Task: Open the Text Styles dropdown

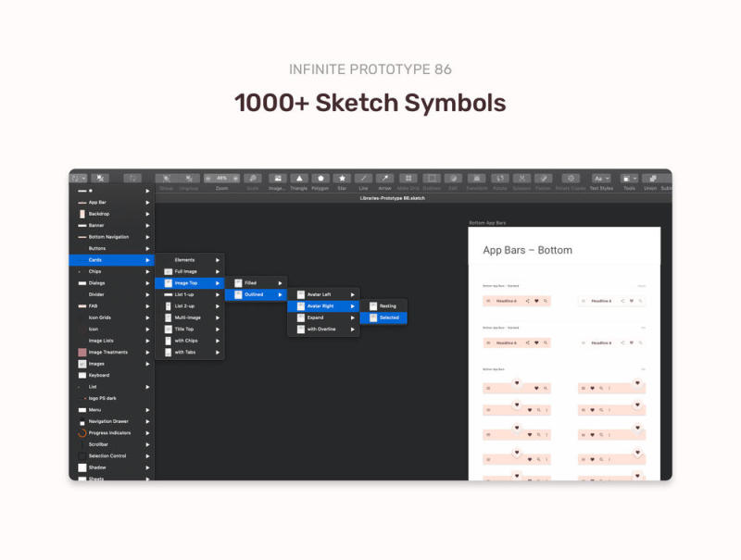Action: (x=601, y=178)
